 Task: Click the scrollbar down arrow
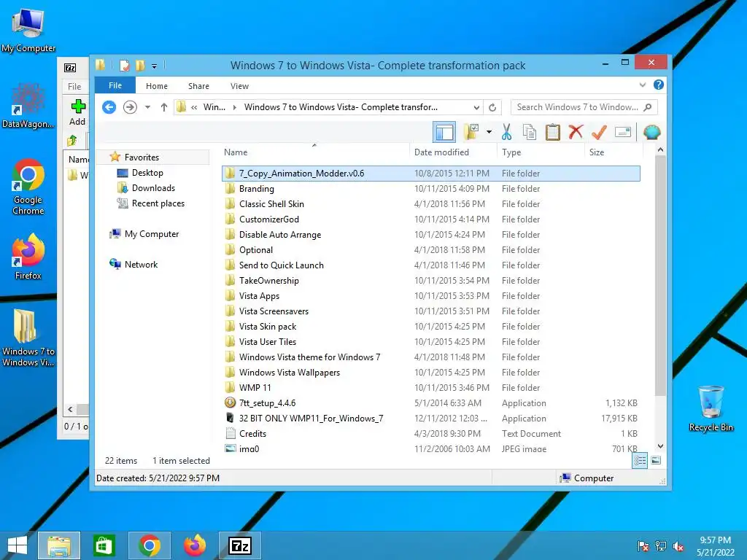click(660, 446)
